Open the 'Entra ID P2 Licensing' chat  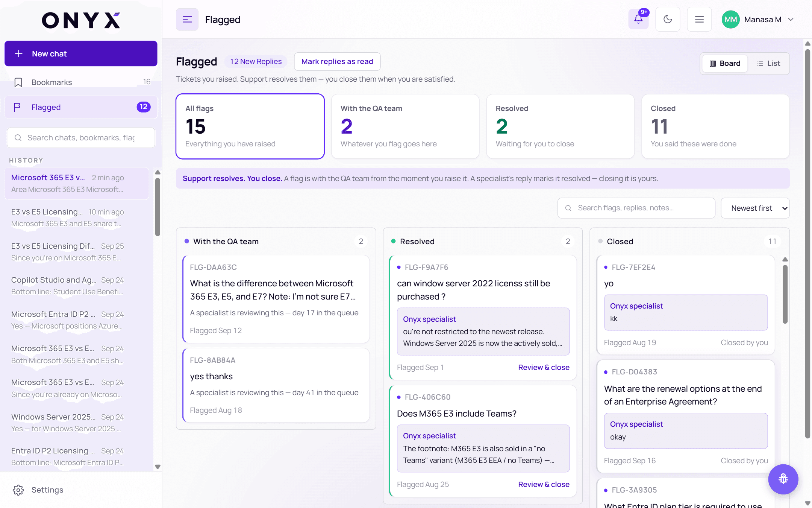click(x=77, y=456)
